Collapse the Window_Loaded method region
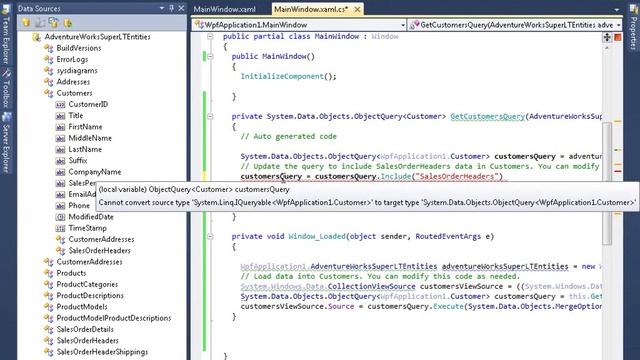 point(210,236)
